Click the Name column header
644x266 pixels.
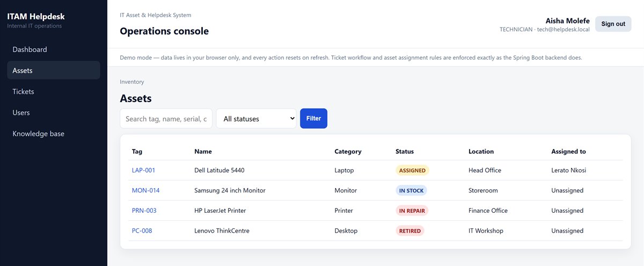coord(203,152)
